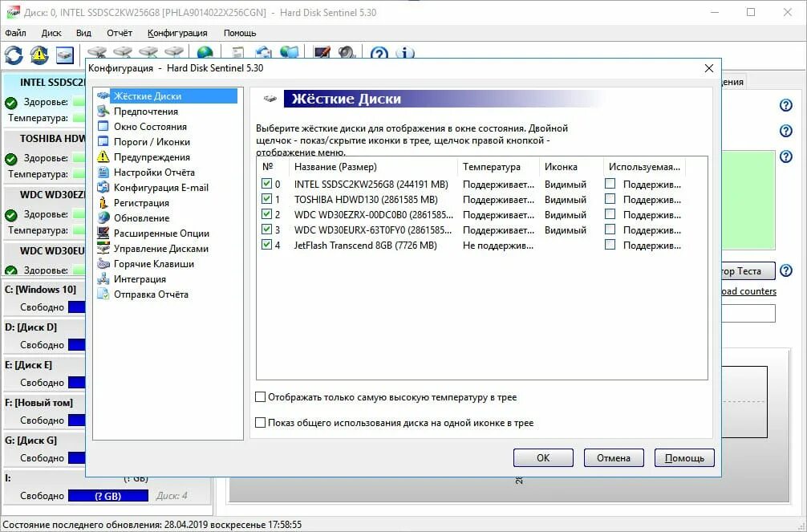
Task: Click the 'oad counters' link in main window
Action: click(749, 291)
